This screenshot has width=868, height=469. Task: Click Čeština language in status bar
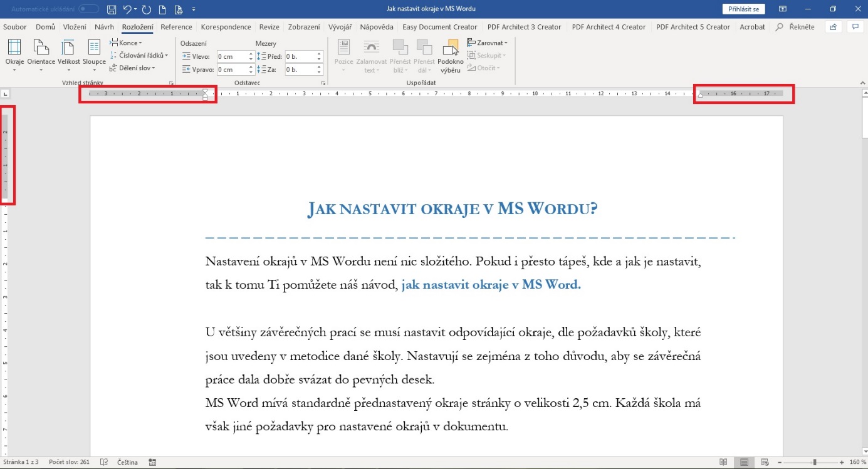click(x=127, y=462)
